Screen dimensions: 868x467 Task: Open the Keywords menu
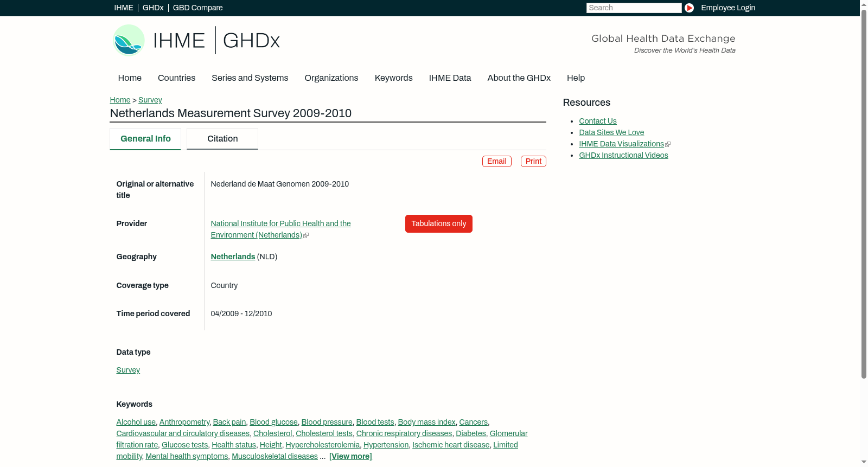coord(394,78)
